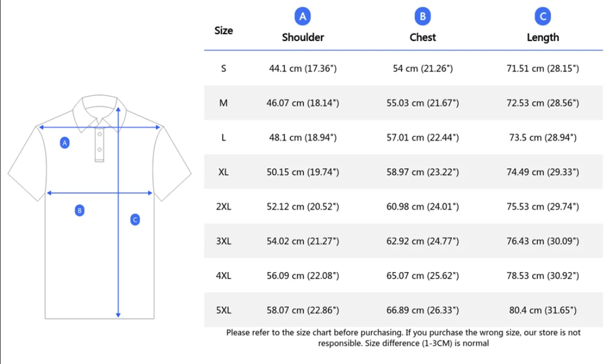Select the Length column header

point(543,38)
